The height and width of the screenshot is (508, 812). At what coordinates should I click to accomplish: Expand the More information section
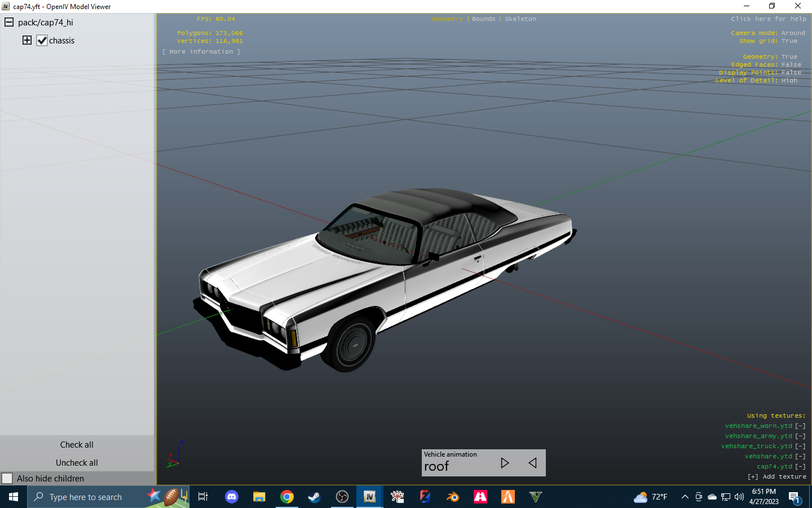[x=201, y=52]
